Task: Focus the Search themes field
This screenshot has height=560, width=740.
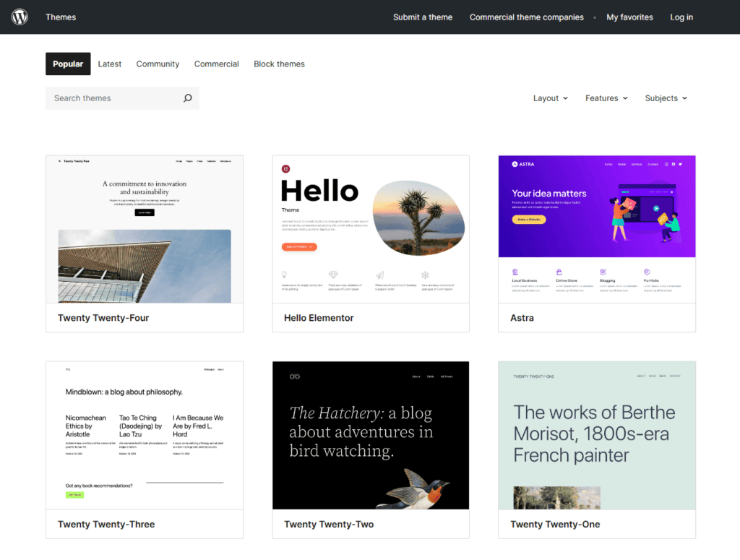Action: click(122, 98)
